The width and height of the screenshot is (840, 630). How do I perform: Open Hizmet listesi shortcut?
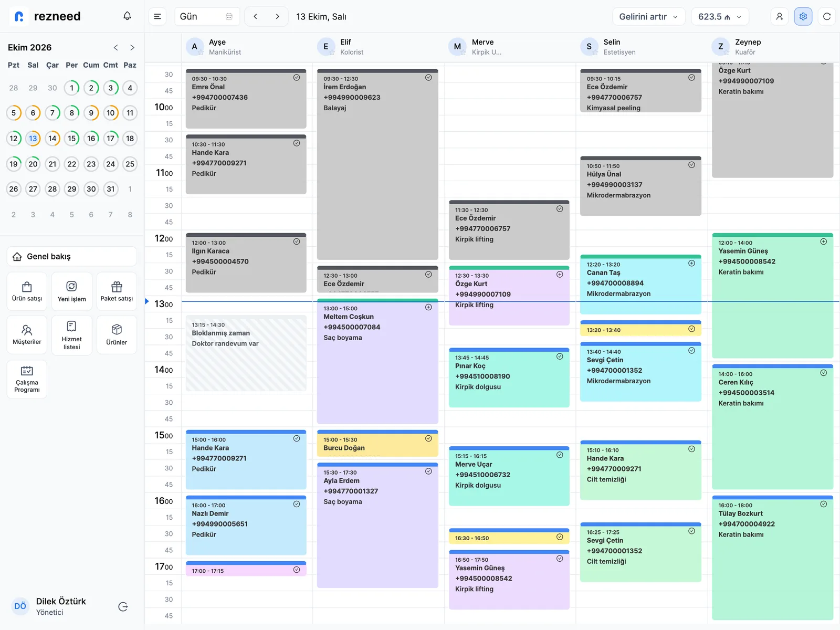72,335
